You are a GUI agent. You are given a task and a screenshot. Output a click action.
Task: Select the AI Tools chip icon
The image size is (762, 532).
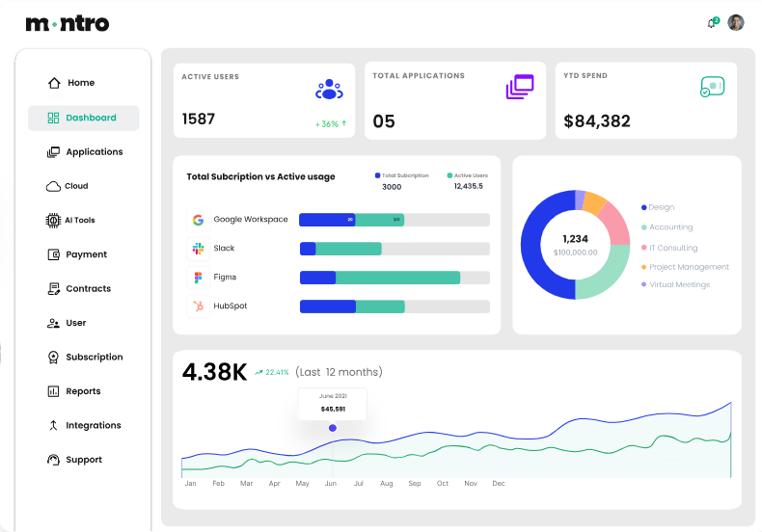pyautogui.click(x=54, y=221)
